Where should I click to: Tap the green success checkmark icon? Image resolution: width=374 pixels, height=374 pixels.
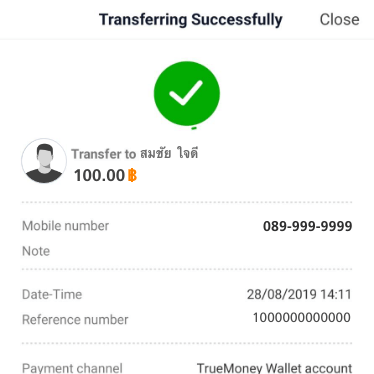pyautogui.click(x=187, y=93)
